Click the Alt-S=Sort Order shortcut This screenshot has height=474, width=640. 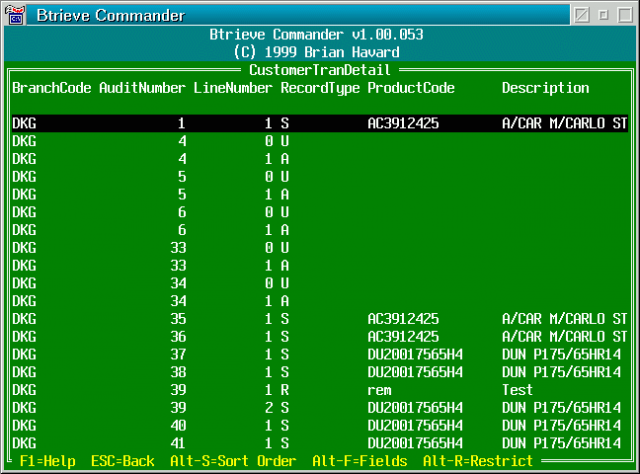point(233,461)
